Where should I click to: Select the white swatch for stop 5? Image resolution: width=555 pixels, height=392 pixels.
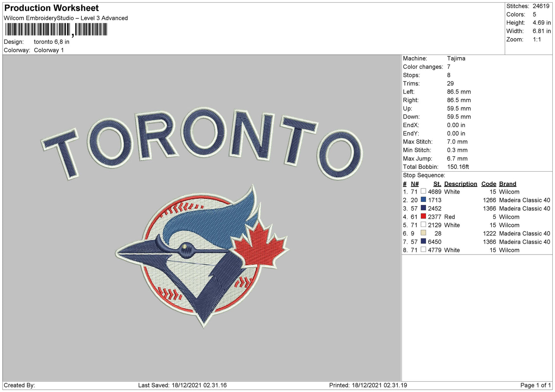coord(423,225)
